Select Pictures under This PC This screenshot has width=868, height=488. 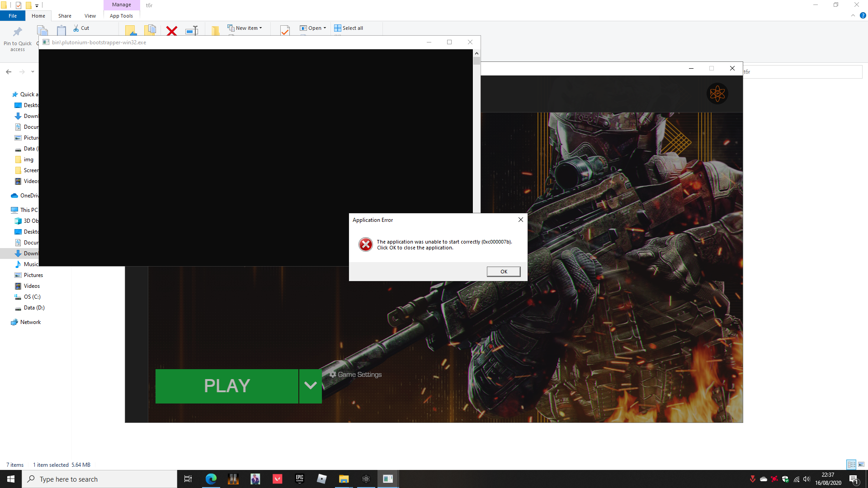point(29,275)
